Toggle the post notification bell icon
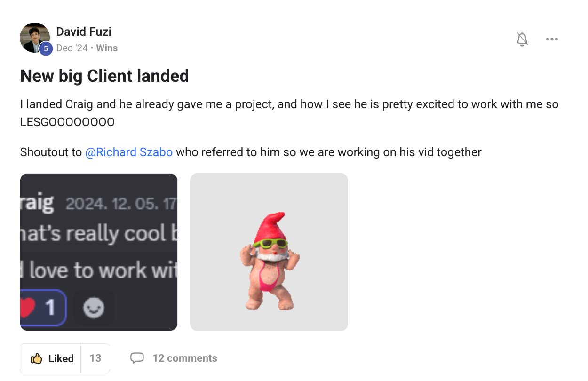 point(522,39)
